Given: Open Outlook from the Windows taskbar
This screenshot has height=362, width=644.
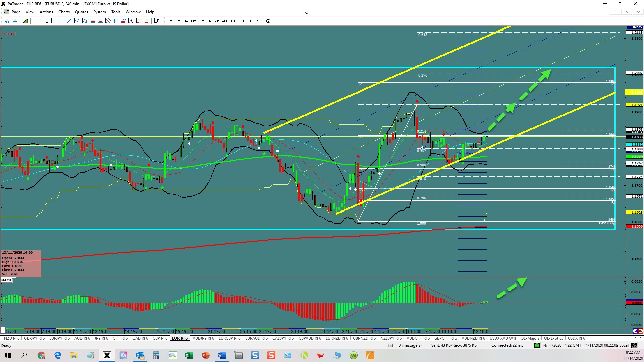Looking at the screenshot, I should (140, 355).
